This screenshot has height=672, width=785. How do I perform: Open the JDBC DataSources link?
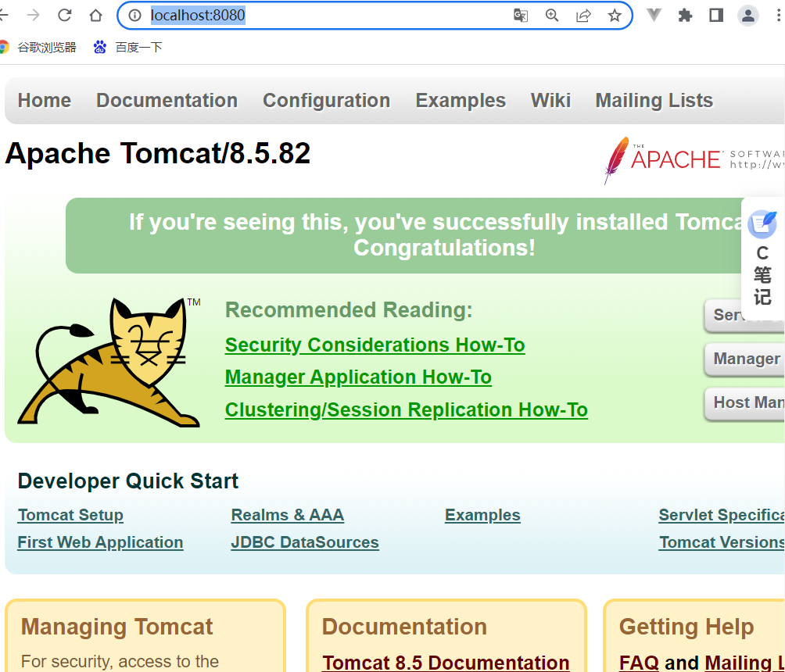[x=305, y=542]
